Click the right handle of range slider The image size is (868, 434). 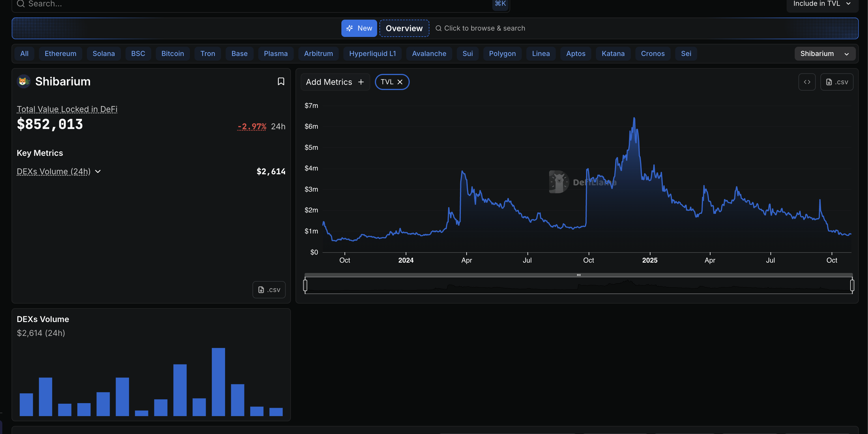[852, 285]
